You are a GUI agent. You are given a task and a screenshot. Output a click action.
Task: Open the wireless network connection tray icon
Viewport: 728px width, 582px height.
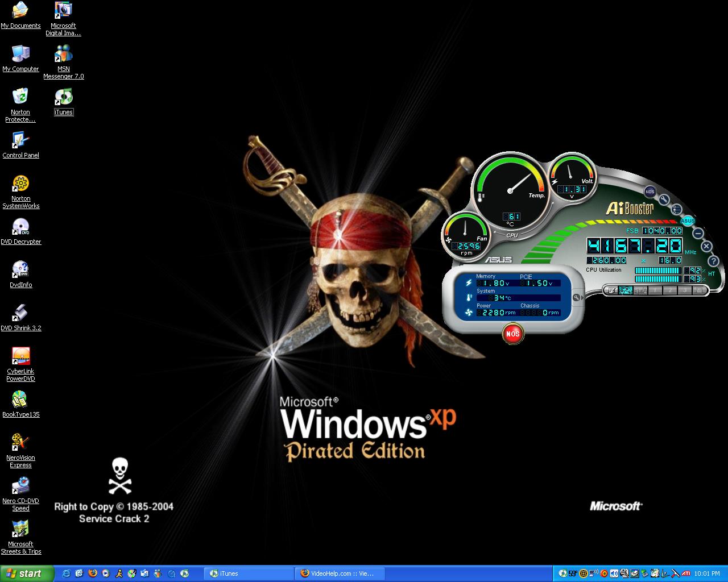tap(593, 573)
